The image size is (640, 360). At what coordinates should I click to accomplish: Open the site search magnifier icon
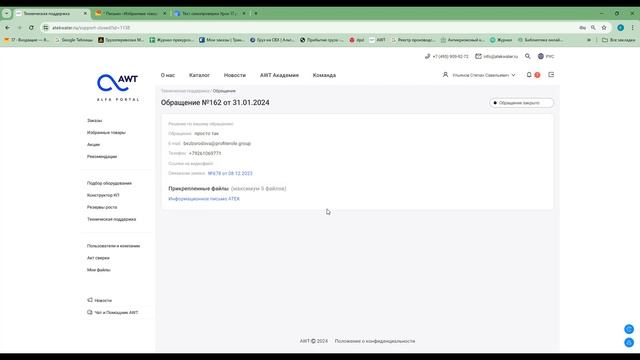[x=528, y=56]
